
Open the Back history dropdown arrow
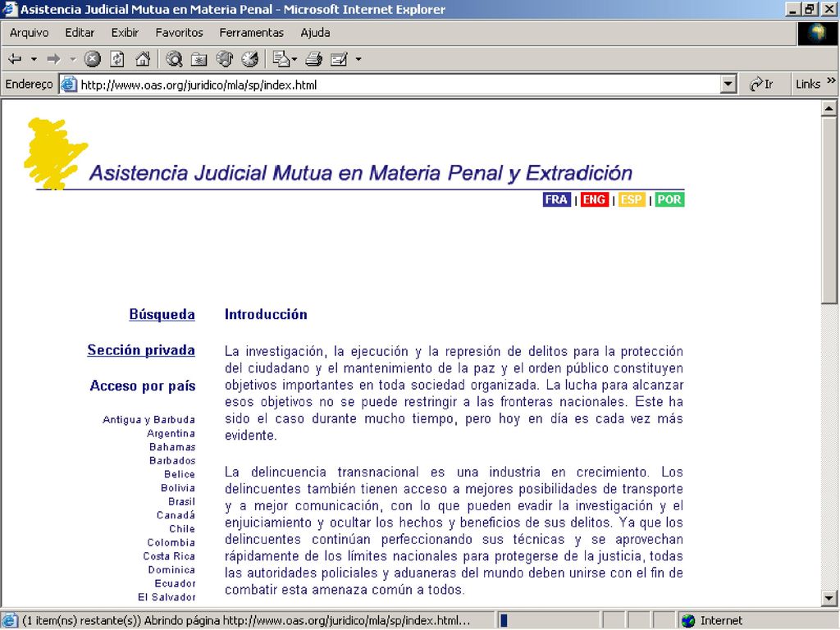click(34, 59)
